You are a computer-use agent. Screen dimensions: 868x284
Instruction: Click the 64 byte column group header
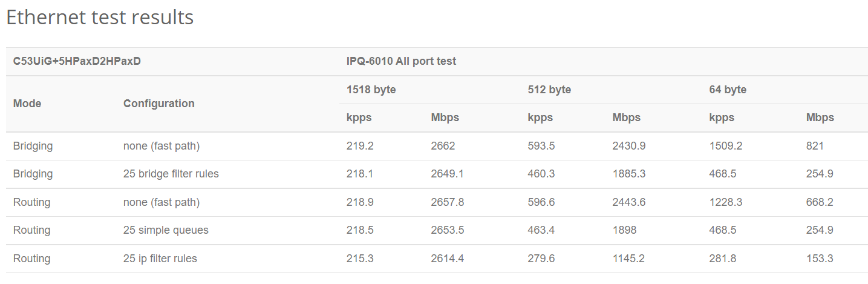tap(728, 90)
